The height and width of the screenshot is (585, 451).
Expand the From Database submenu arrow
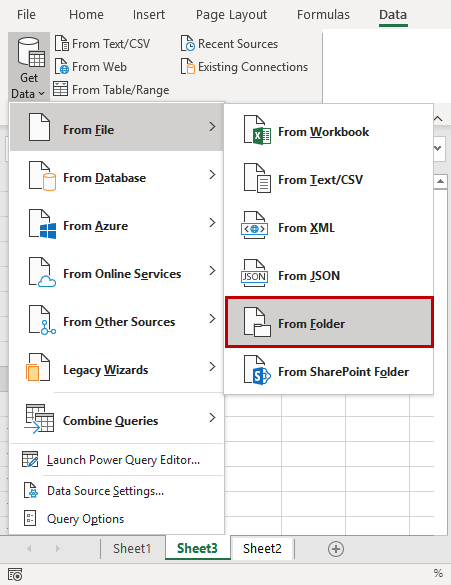(x=212, y=175)
